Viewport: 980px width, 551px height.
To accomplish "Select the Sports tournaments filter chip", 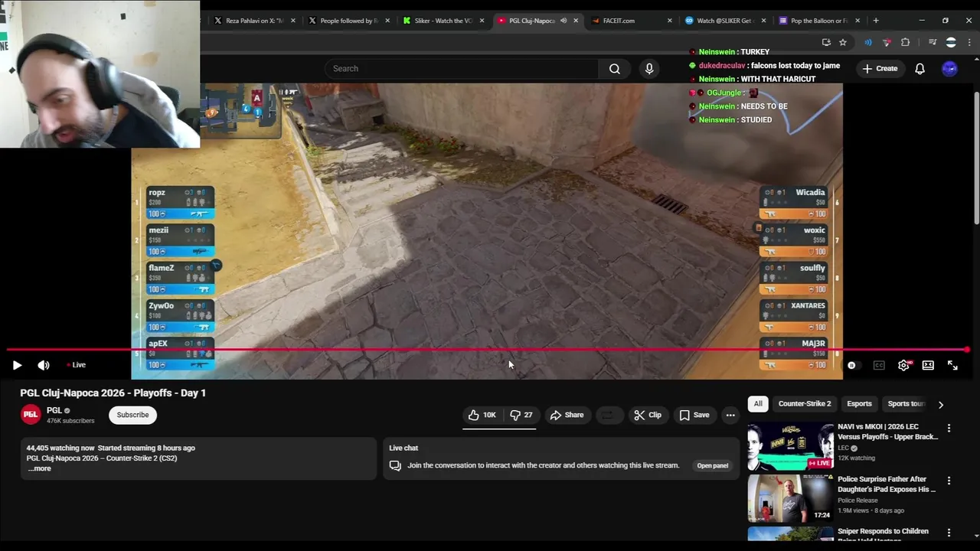I will tap(906, 404).
